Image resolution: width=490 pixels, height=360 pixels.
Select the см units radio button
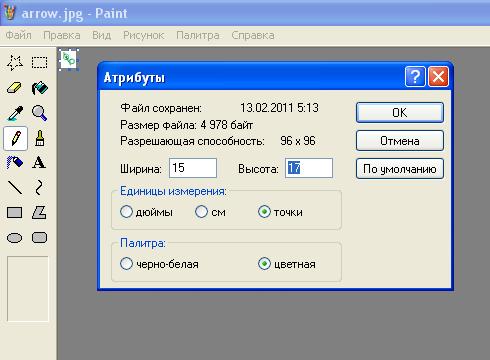click(x=201, y=212)
